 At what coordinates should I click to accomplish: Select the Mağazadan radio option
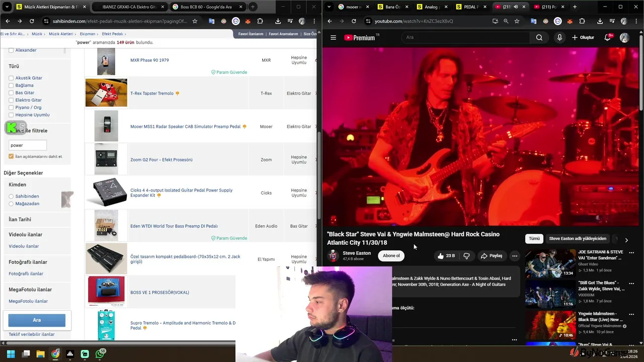tap(11, 204)
